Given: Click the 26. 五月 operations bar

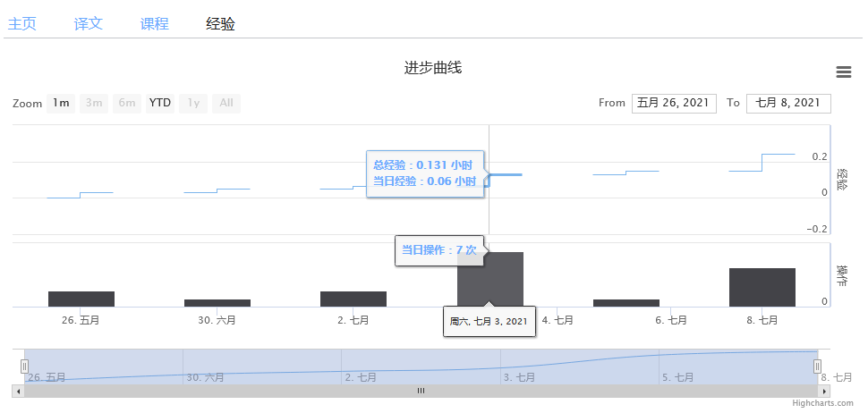Looking at the screenshot, I should (81, 299).
